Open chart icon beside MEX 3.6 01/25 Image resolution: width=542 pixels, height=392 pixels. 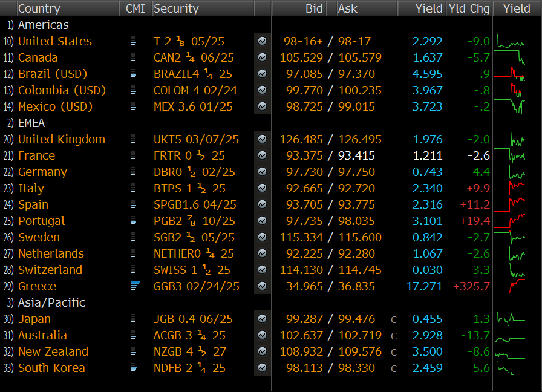[263, 106]
